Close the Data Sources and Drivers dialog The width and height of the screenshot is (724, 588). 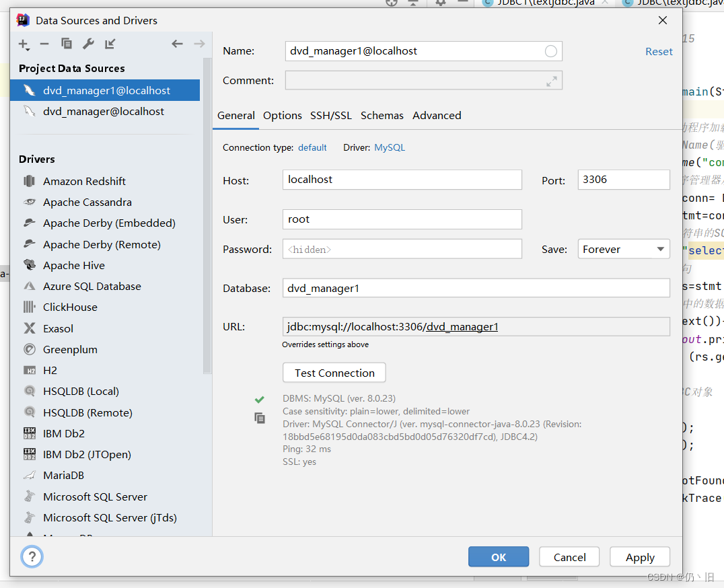(663, 20)
